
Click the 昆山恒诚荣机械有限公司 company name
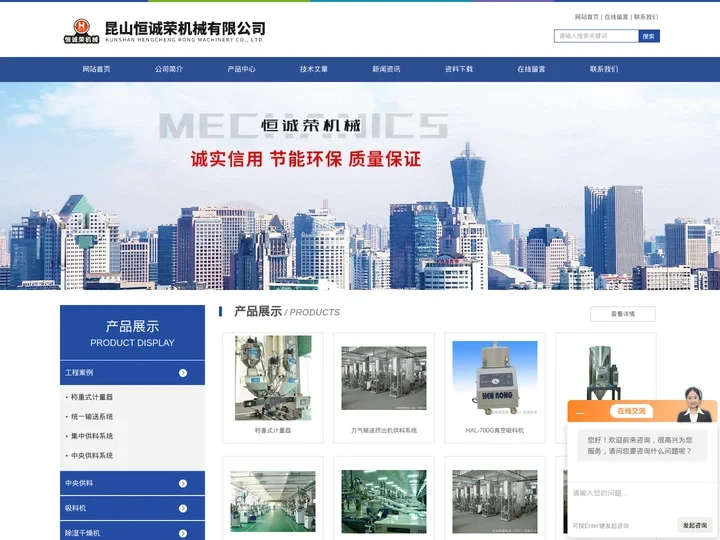(185, 28)
